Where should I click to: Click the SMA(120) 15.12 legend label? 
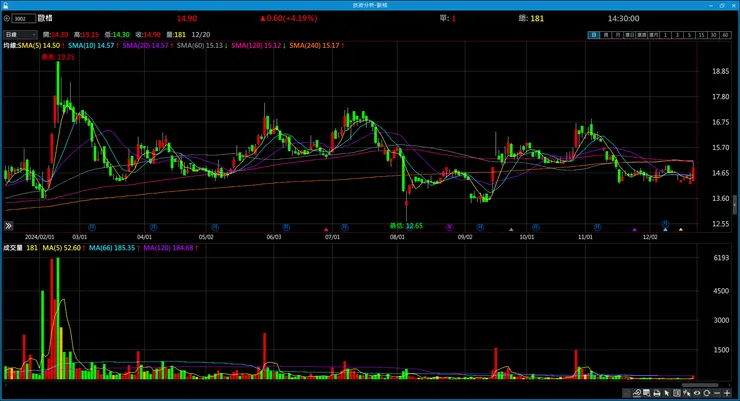click(x=258, y=45)
